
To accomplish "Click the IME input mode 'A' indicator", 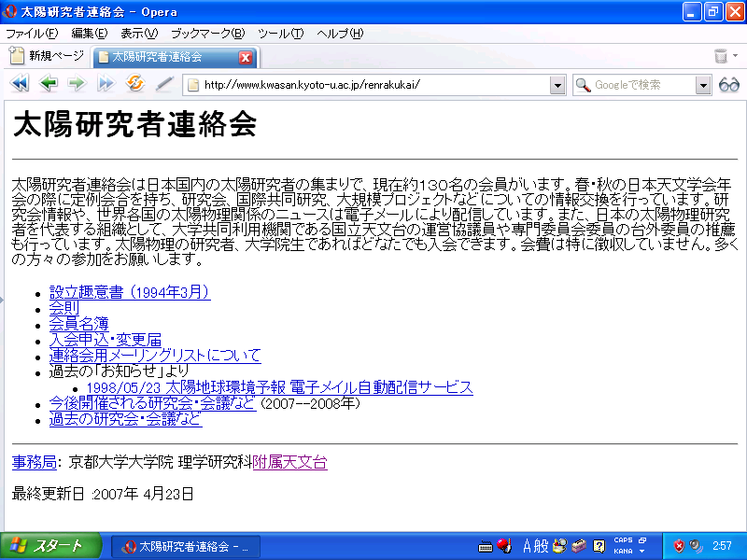I will coord(527,546).
